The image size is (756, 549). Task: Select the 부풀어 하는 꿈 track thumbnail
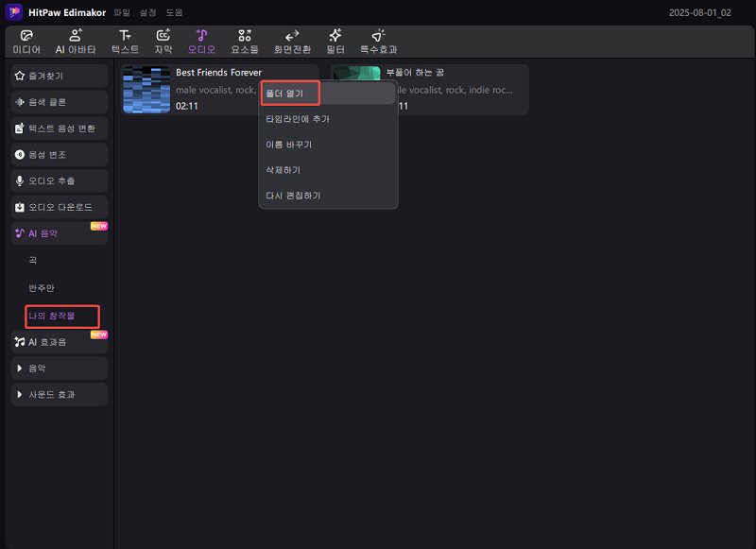coord(357,74)
